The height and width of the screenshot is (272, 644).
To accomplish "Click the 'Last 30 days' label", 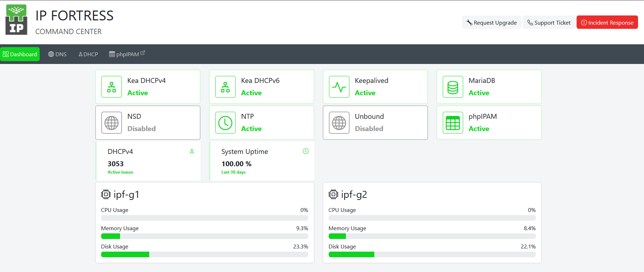I will tap(234, 172).
